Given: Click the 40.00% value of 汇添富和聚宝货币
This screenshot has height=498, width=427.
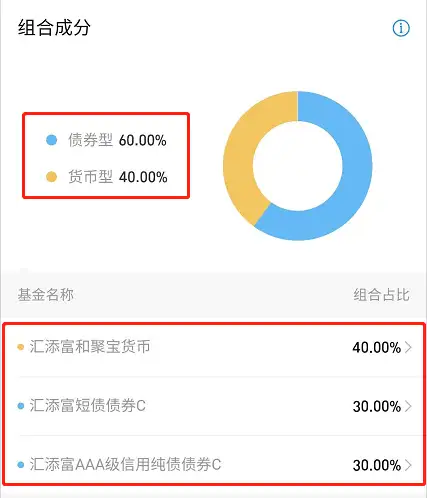Looking at the screenshot, I should [377, 347].
